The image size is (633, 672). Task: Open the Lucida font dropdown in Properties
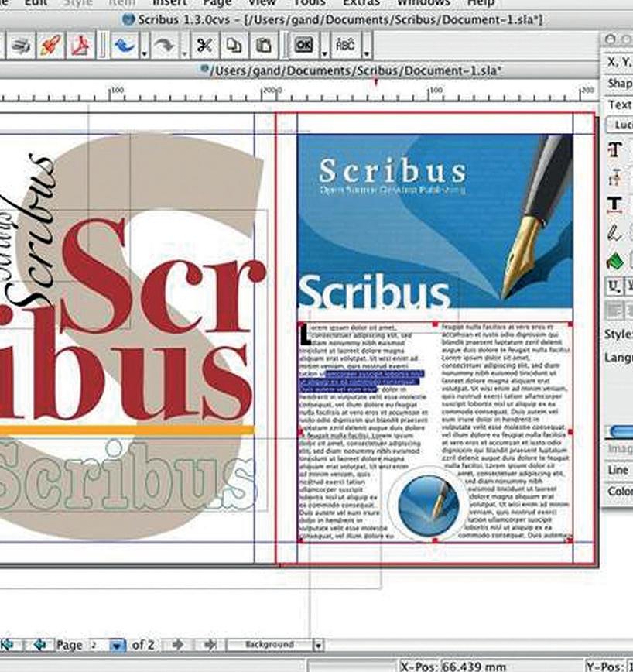(x=620, y=125)
